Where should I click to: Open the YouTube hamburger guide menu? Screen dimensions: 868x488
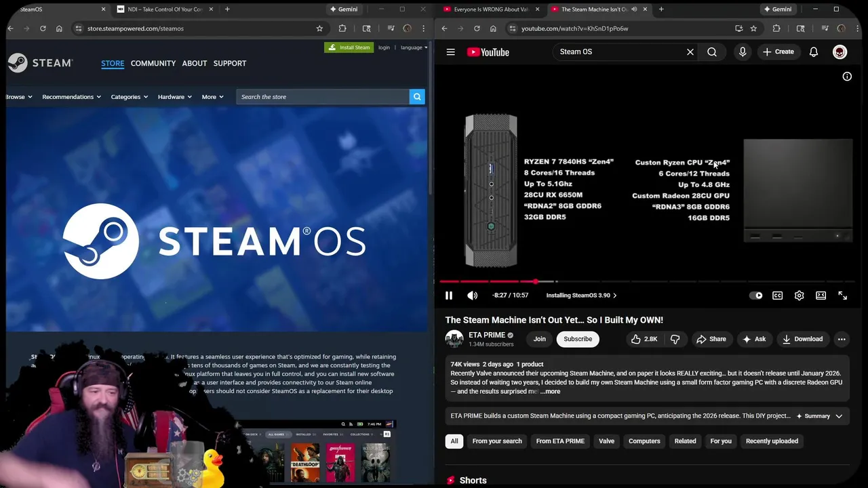pos(450,52)
